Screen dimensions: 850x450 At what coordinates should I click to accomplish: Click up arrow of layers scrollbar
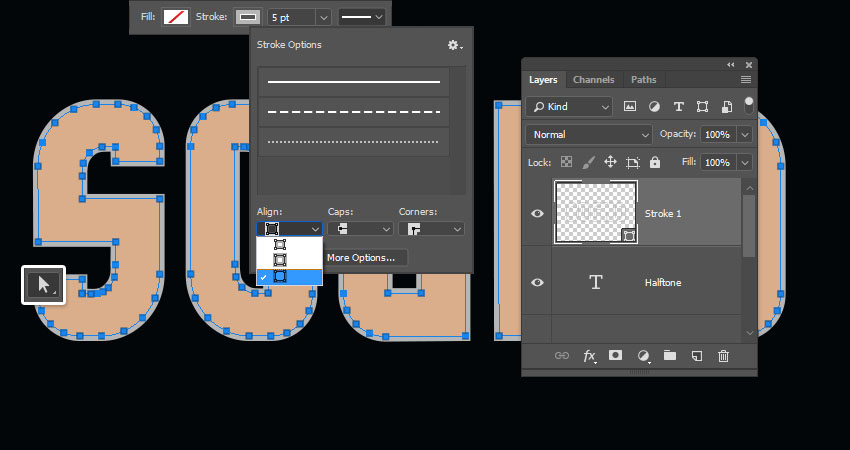750,188
